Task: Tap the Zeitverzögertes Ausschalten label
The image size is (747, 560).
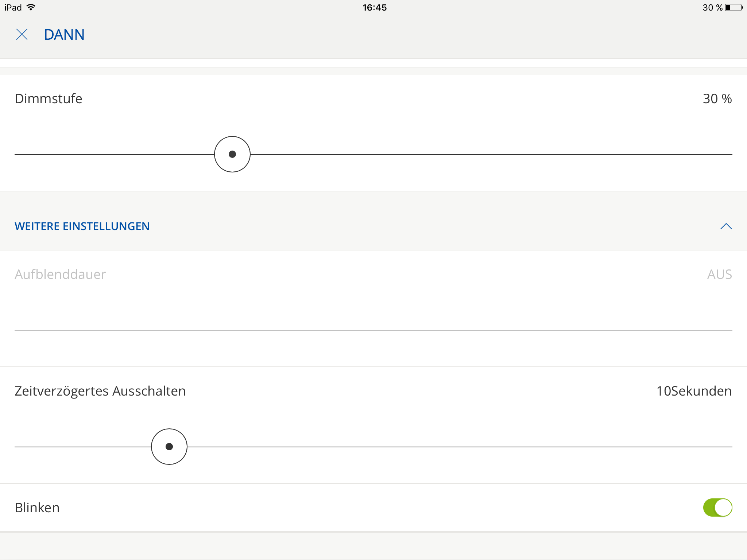Action: pos(100,391)
